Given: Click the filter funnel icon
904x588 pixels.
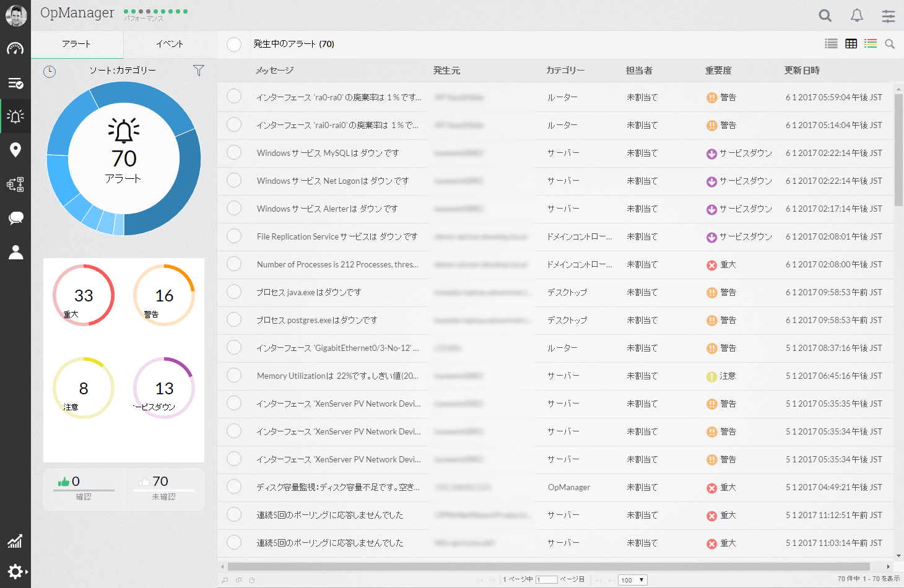Looking at the screenshot, I should 198,71.
